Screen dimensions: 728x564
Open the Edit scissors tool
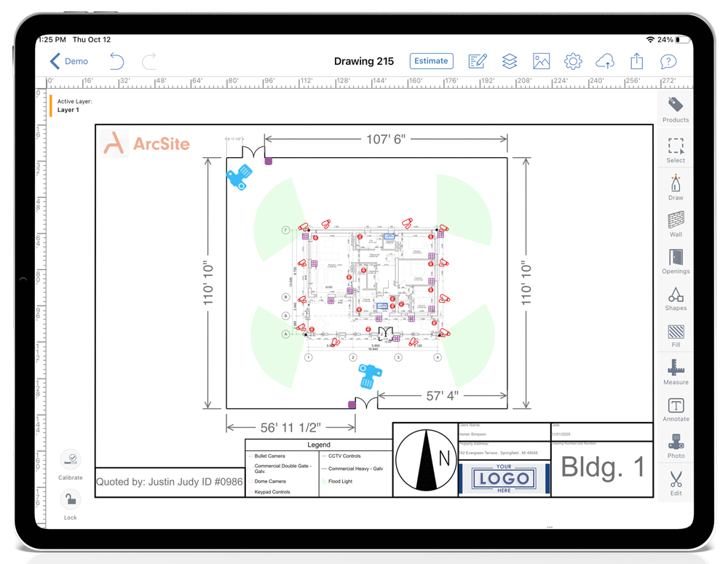(x=675, y=482)
